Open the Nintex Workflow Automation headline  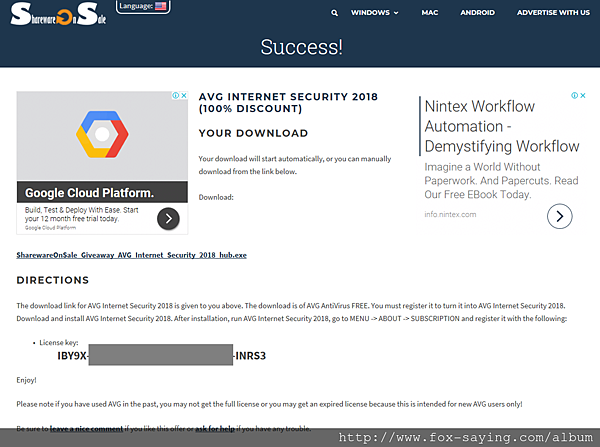click(502, 126)
